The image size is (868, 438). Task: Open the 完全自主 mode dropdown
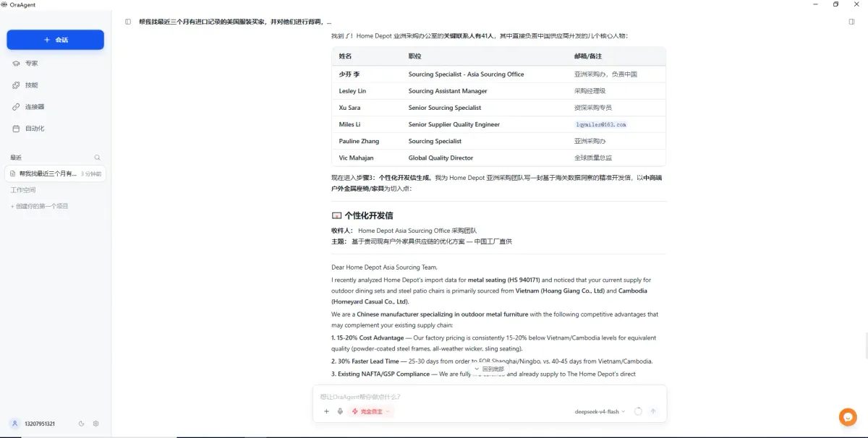pyautogui.click(x=371, y=411)
